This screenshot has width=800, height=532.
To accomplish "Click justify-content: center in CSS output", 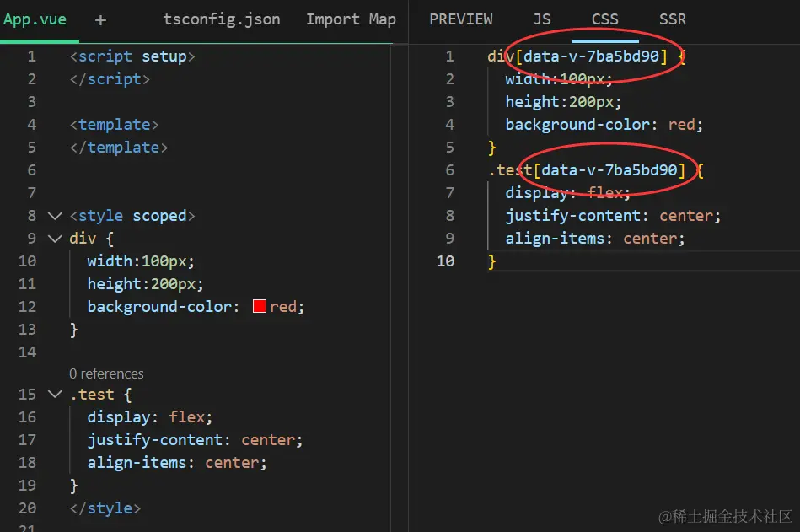I will tap(613, 216).
